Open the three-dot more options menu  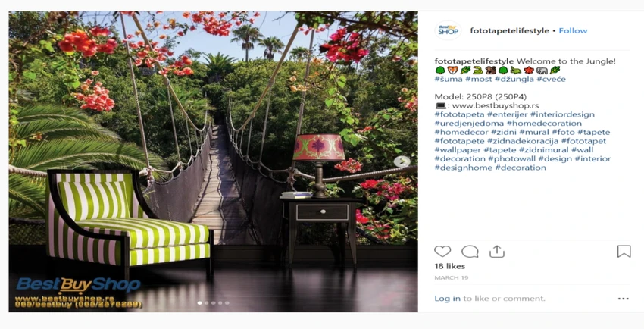click(624, 299)
